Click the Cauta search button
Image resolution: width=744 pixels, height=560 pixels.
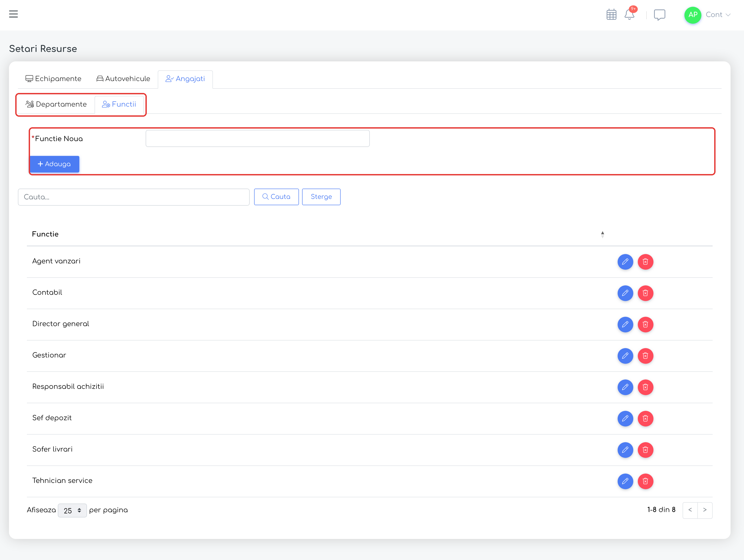point(276,197)
